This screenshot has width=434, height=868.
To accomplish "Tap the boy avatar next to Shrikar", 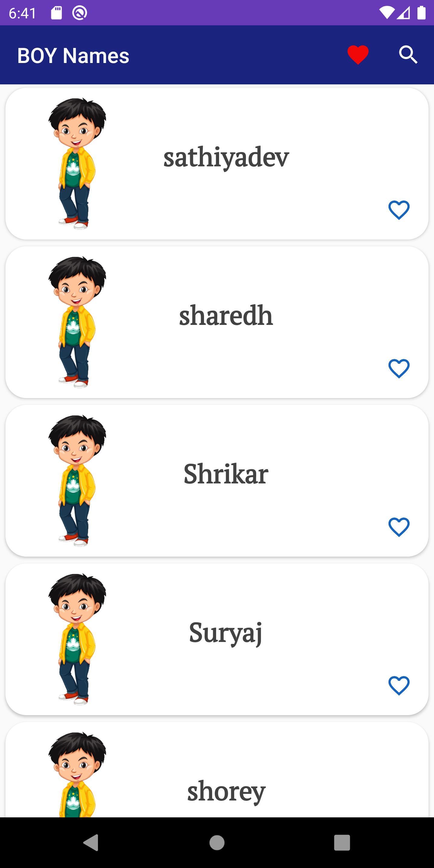I will (77, 480).
